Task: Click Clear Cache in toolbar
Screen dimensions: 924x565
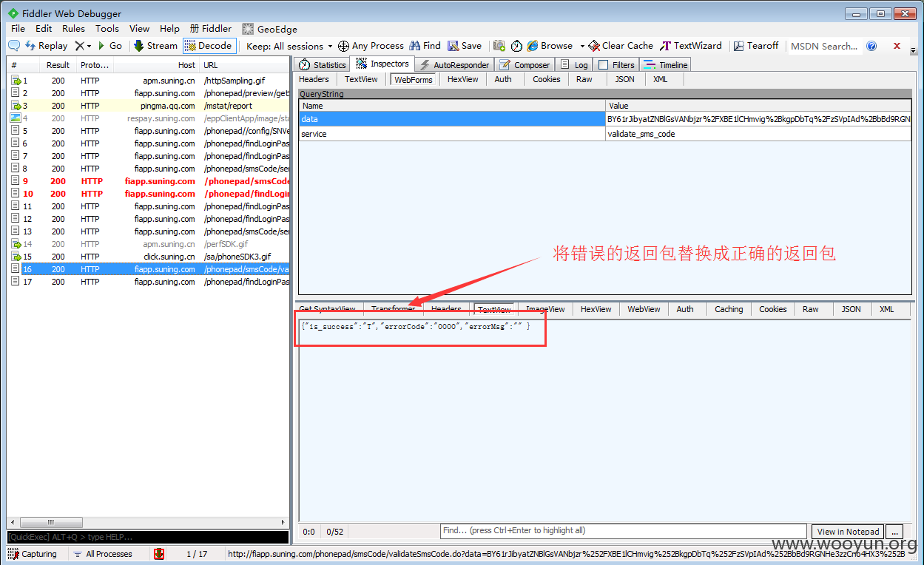Action: tap(621, 46)
